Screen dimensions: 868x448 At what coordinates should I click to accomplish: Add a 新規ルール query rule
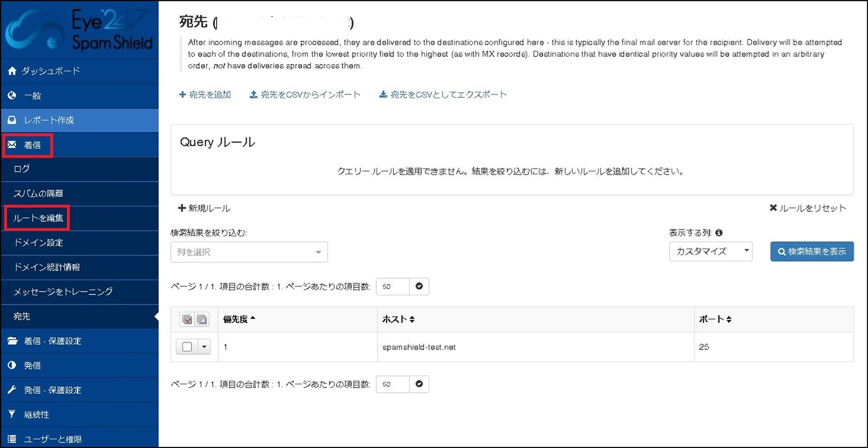[x=204, y=208]
